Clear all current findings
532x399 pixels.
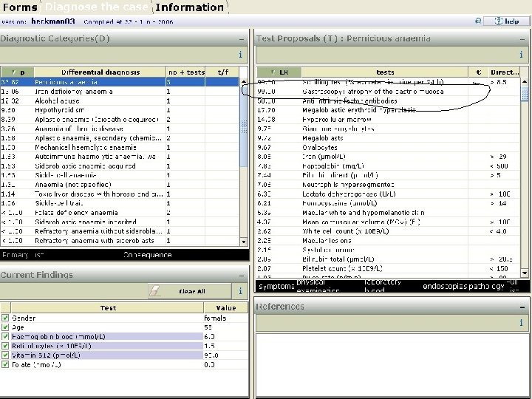190,291
